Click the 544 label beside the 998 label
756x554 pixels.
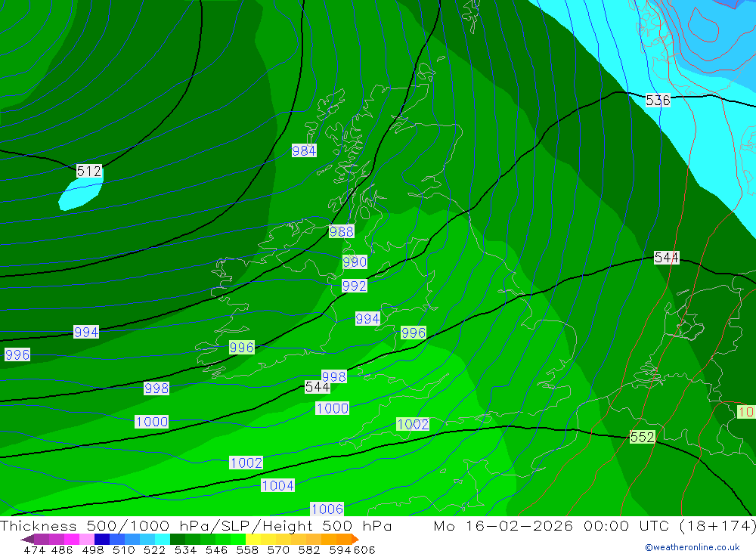point(318,387)
